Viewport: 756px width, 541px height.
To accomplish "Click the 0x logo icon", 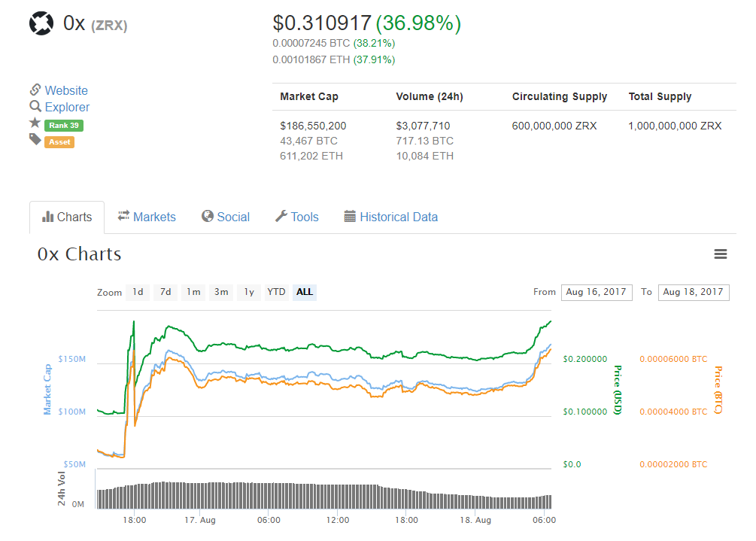I will click(41, 23).
